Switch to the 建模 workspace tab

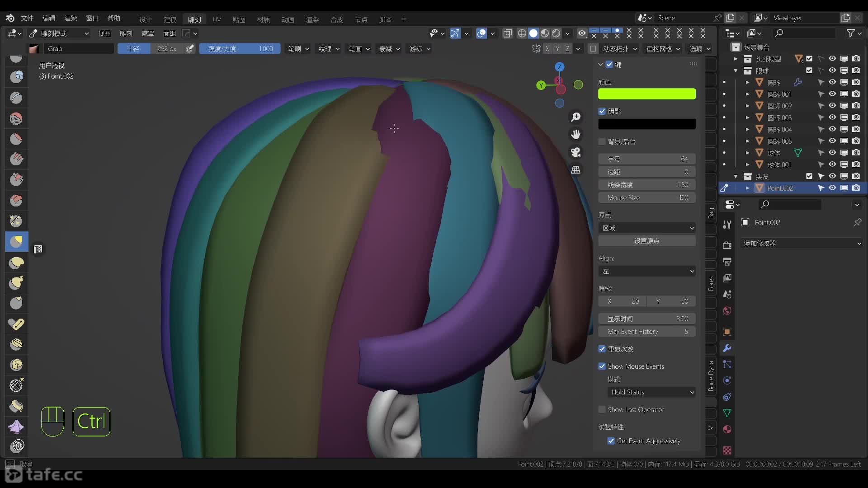coord(170,19)
